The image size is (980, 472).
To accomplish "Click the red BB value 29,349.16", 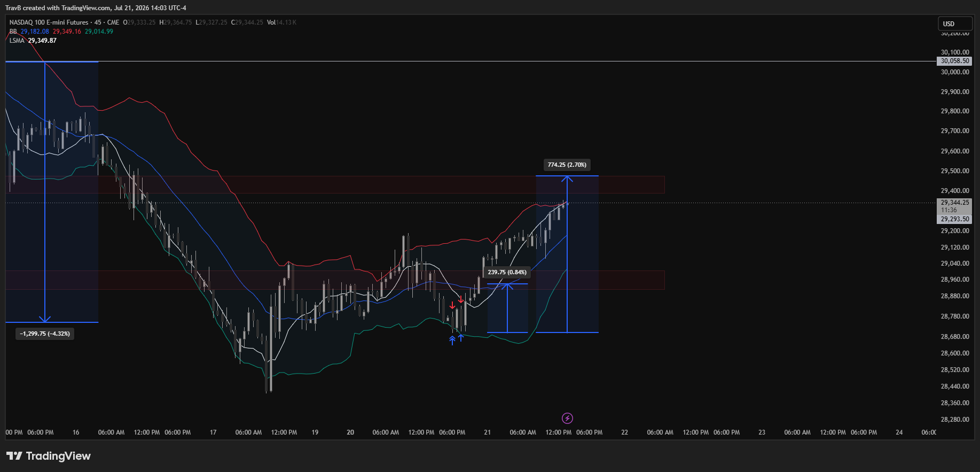I will pyautogui.click(x=67, y=32).
